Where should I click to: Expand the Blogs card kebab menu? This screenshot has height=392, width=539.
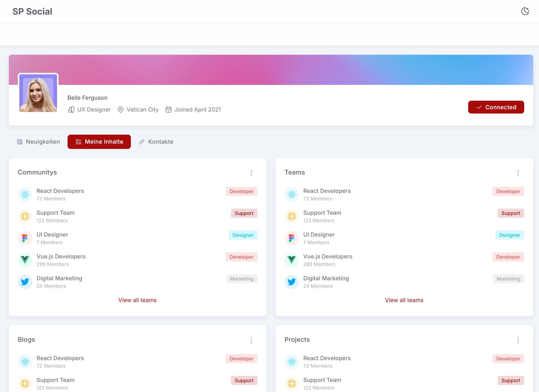coord(251,340)
